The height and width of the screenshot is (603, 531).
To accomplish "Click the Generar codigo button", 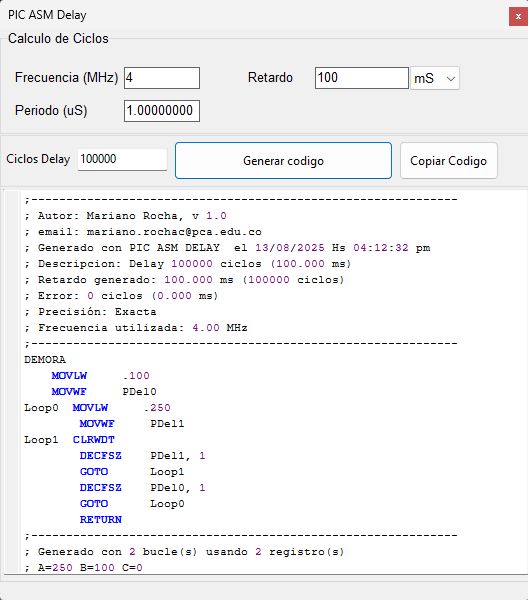I will pyautogui.click(x=285, y=161).
